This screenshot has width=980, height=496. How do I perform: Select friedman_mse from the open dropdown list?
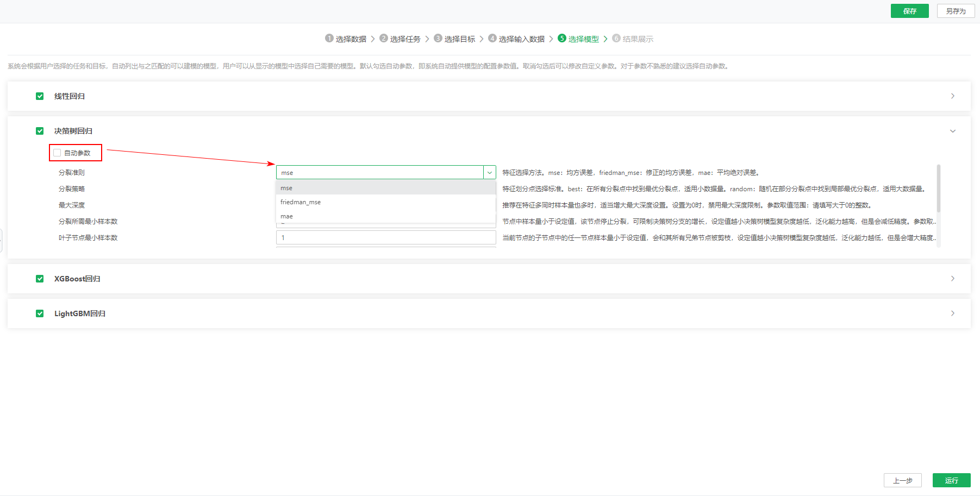click(301, 202)
